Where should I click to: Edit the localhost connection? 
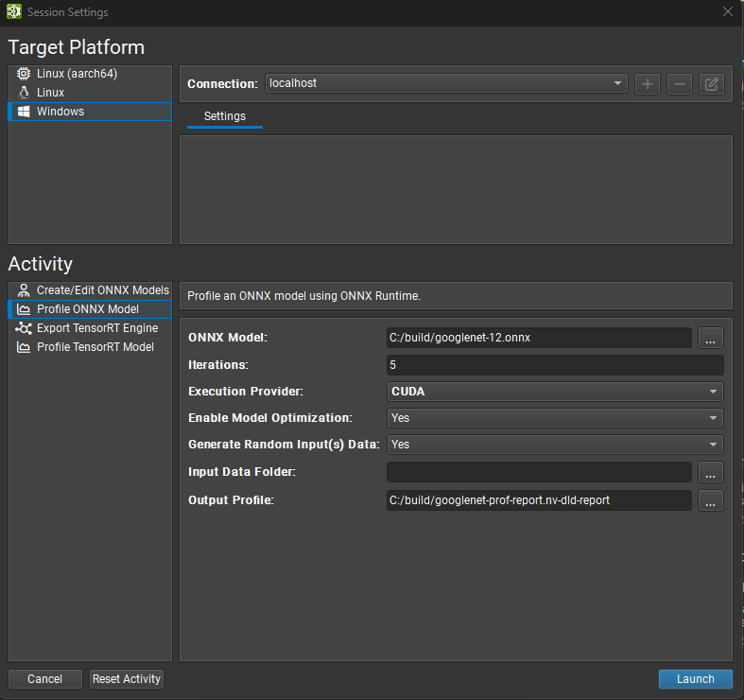(x=711, y=84)
